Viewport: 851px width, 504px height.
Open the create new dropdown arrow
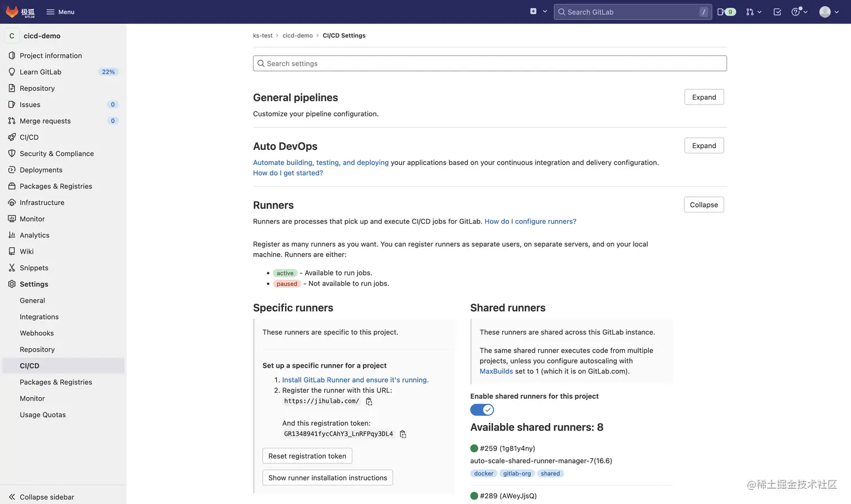(x=545, y=12)
